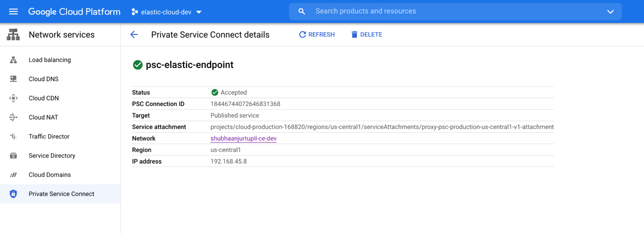This screenshot has width=644, height=234.
Task: Open Cloud DNS in the sidebar
Action: click(60, 79)
